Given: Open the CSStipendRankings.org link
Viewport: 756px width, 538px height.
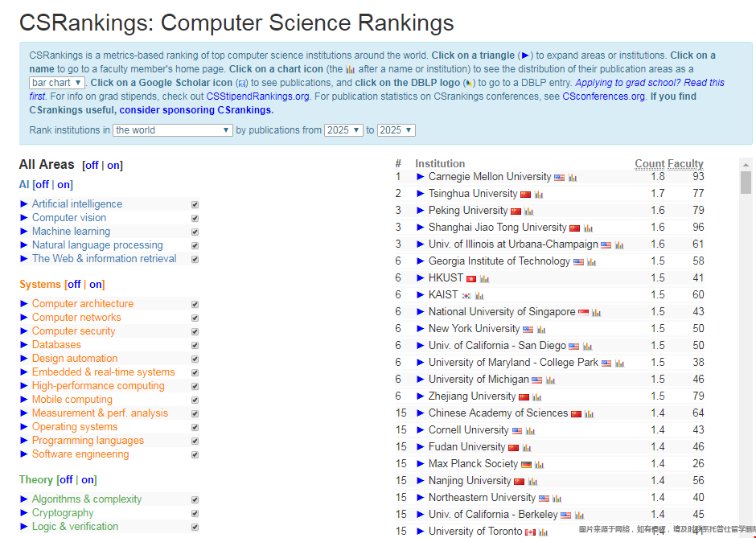Looking at the screenshot, I should 257,97.
